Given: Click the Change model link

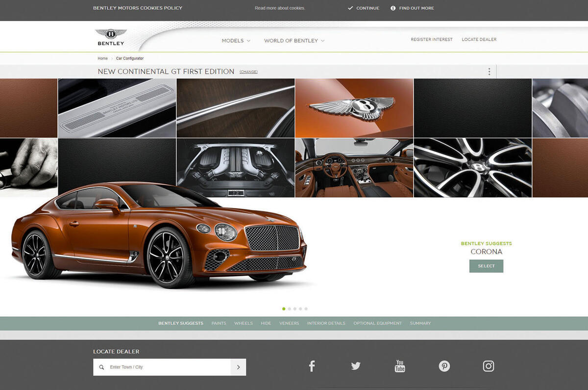Looking at the screenshot, I should (x=248, y=72).
